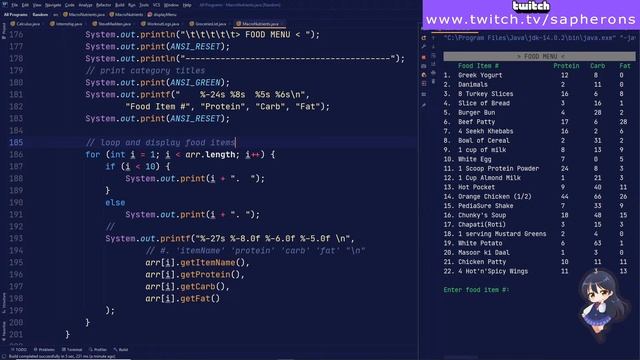
Task: Click the status bar tool-window toggle icon
Action: point(3,356)
